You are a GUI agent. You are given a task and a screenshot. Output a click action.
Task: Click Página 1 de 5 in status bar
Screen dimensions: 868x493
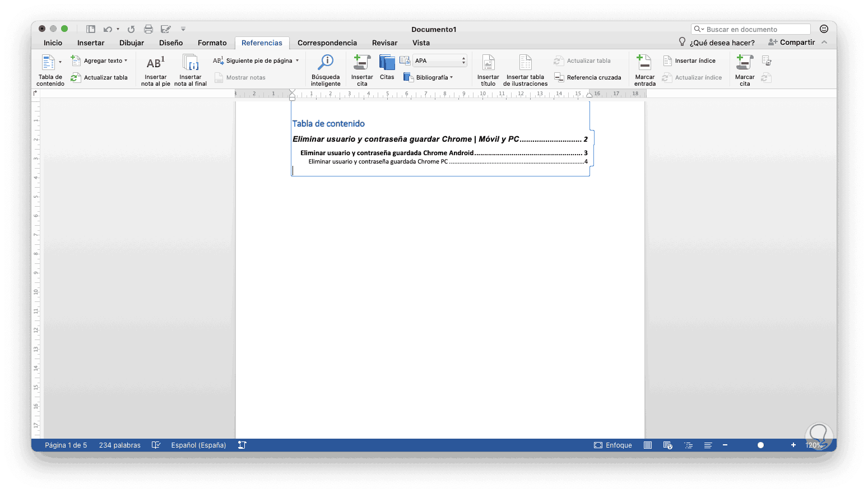(x=66, y=445)
